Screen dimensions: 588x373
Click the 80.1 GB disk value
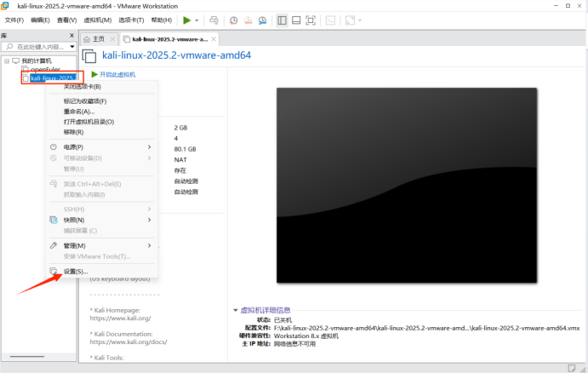[x=185, y=149]
